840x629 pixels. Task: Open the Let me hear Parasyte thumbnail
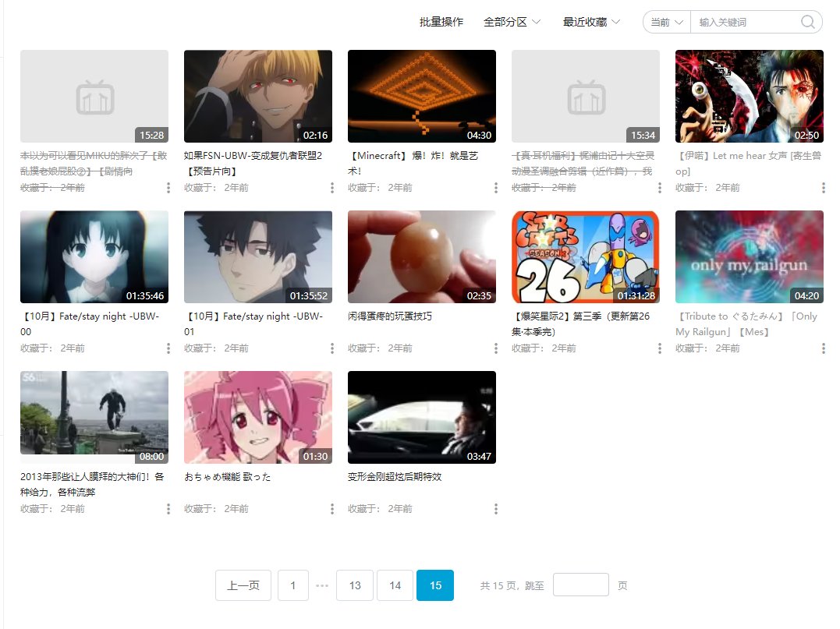750,97
